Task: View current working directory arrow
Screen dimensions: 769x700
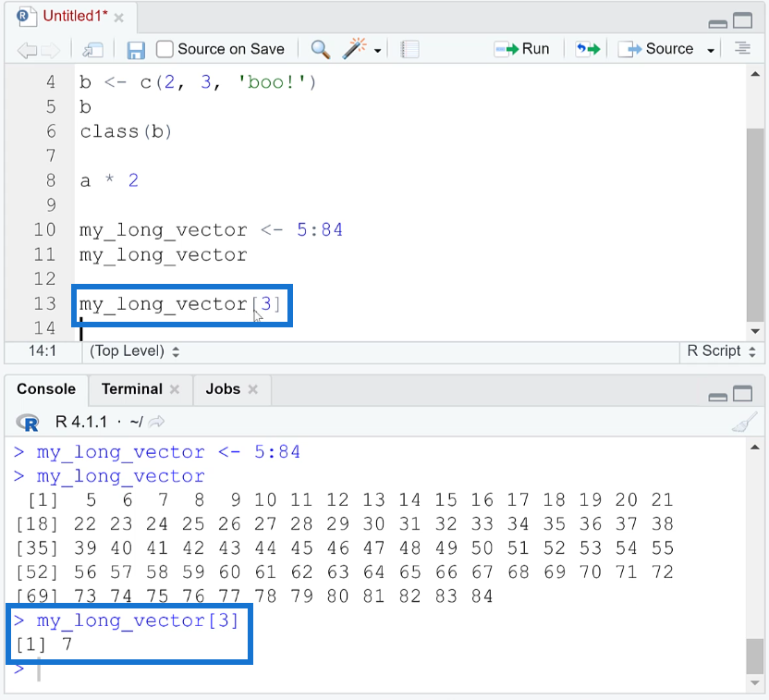Action: click(156, 422)
